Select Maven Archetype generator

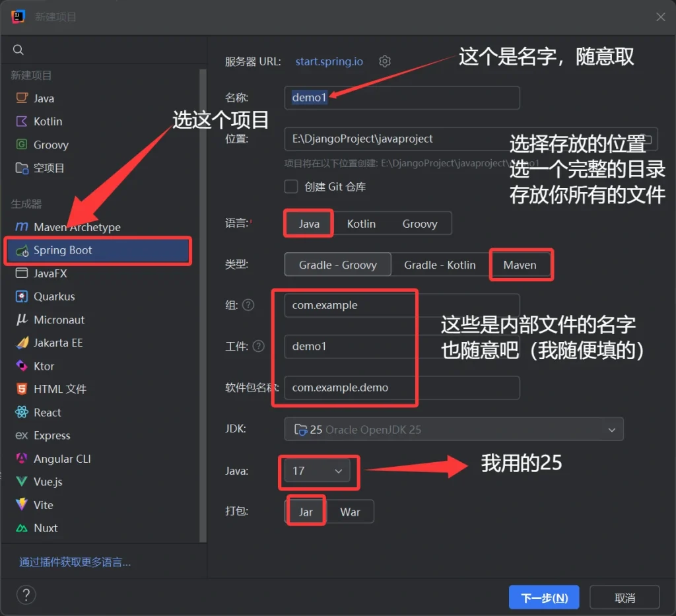(x=77, y=227)
